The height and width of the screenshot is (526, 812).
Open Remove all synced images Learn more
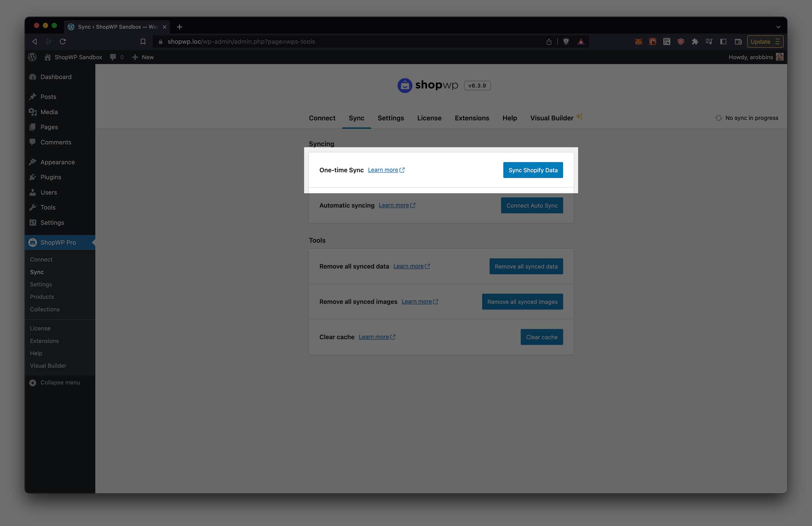pos(420,301)
